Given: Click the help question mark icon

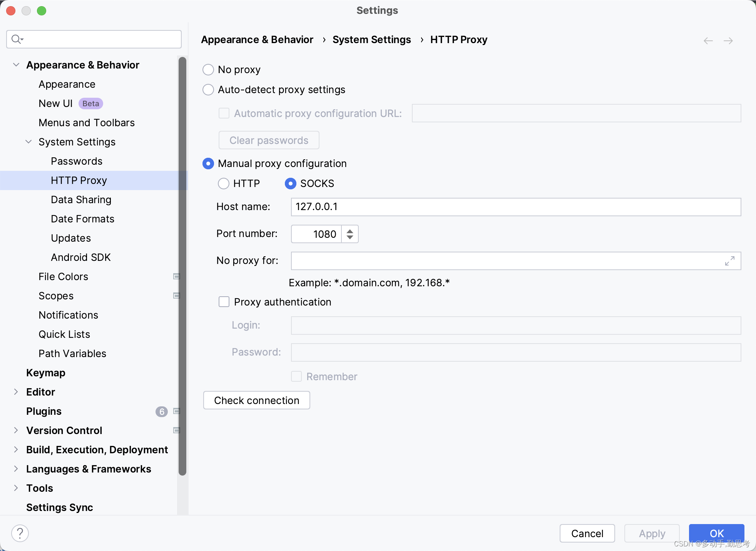Looking at the screenshot, I should 20,533.
